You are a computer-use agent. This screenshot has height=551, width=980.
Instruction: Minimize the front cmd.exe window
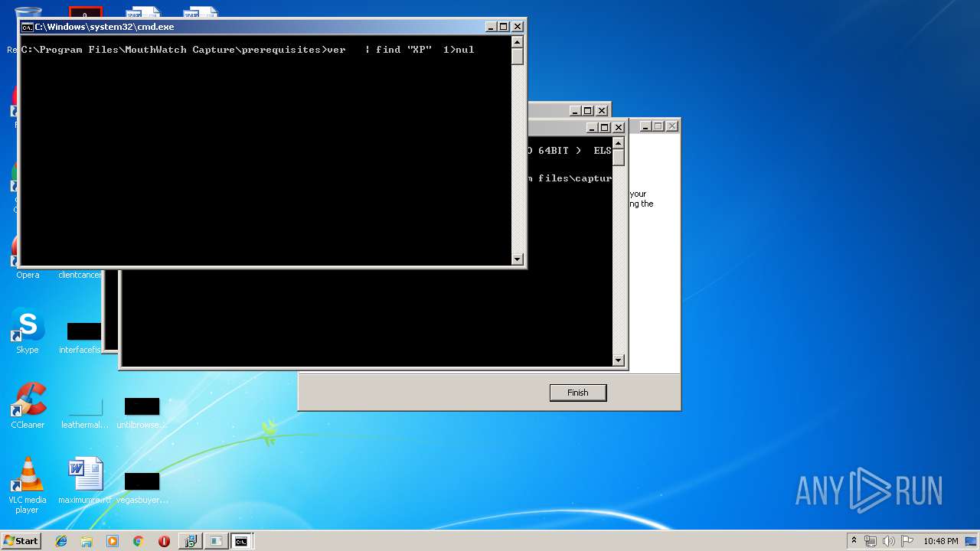click(x=490, y=27)
